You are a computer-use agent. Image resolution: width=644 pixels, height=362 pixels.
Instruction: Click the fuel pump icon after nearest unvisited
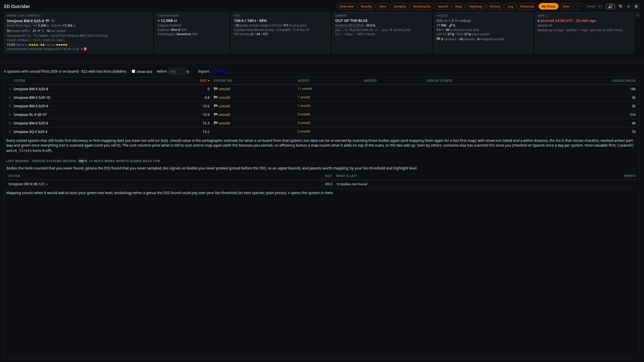point(86,49)
